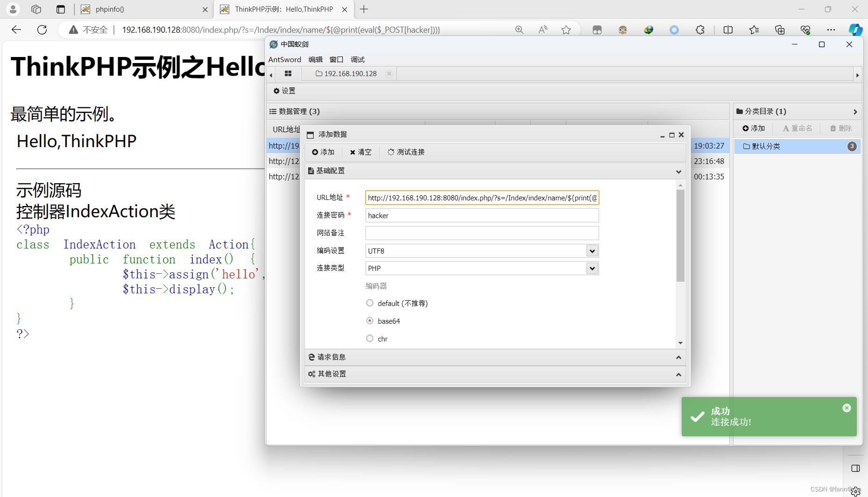Click the scroll down arrow in the add data dialog
Viewport: 868px width, 497px height.
(680, 343)
